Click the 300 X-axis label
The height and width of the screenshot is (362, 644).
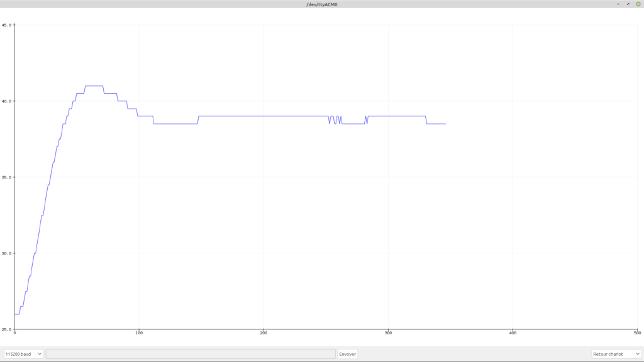(388, 333)
